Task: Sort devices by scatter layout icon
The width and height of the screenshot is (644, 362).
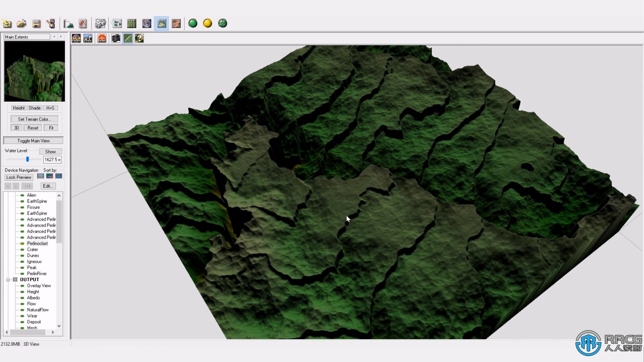Action: tap(59, 176)
